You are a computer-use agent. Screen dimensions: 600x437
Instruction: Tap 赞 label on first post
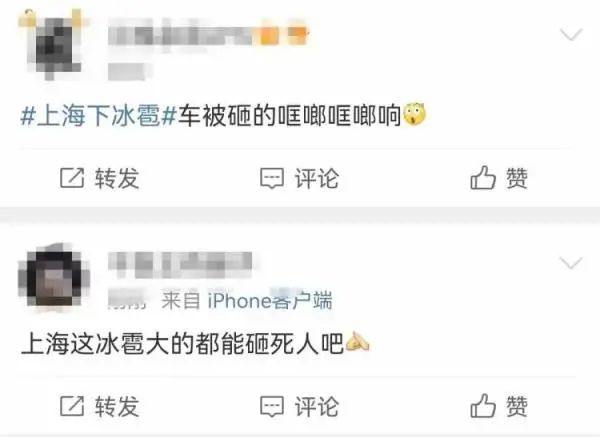click(x=517, y=178)
